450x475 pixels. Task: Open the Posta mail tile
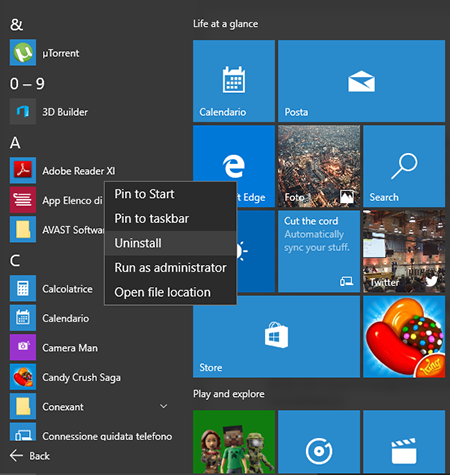point(362,81)
